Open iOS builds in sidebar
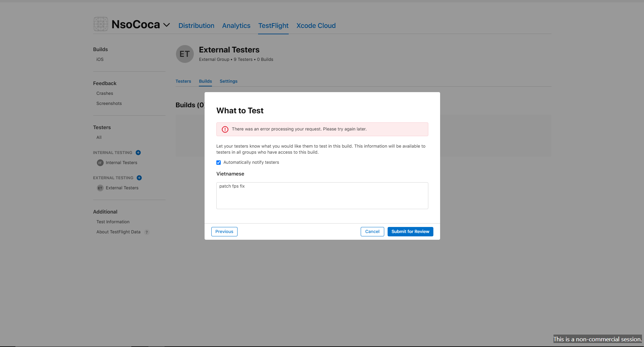644x347 pixels. (100, 60)
